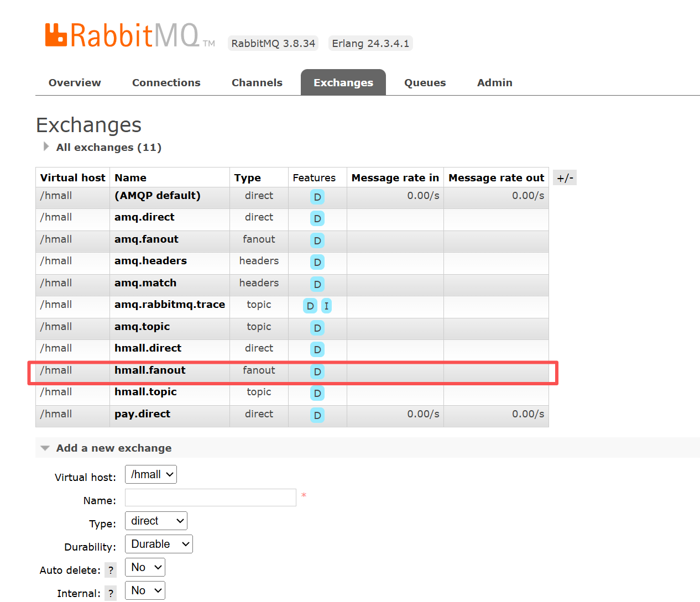Viewport: 700px width, 602px height.
Task: Open the exchange Type dropdown
Action: tap(156, 521)
